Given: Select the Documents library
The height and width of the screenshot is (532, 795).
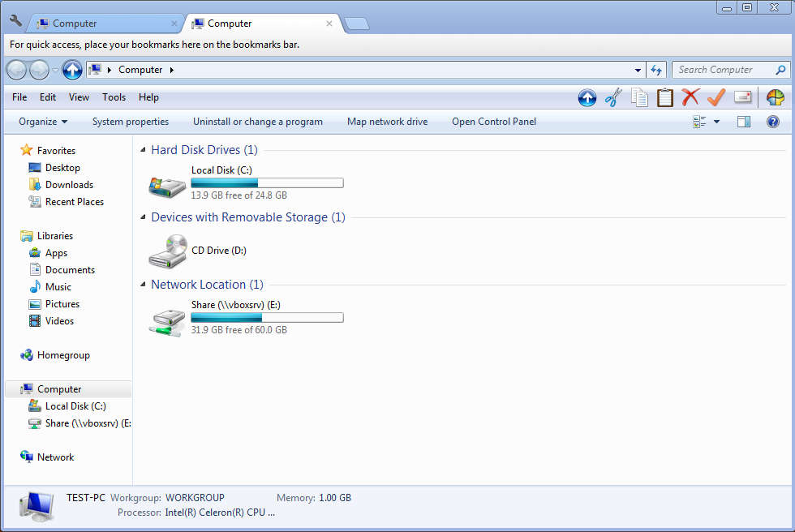Looking at the screenshot, I should (x=70, y=269).
